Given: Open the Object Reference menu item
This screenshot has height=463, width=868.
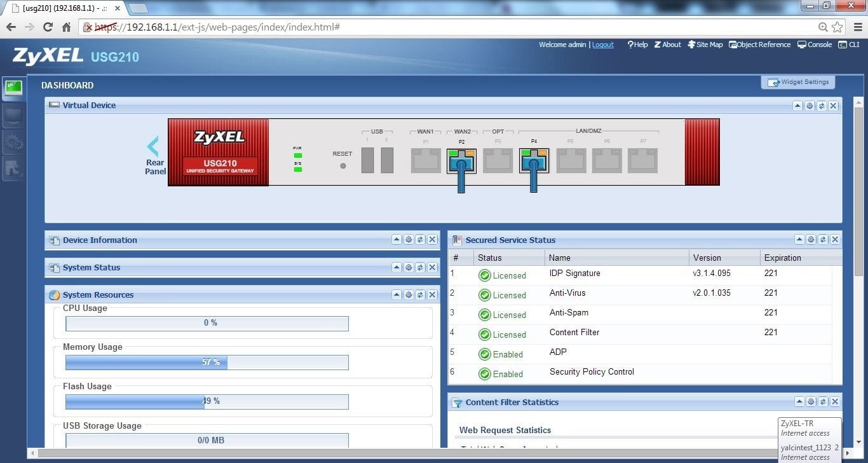Looking at the screenshot, I should [x=760, y=45].
